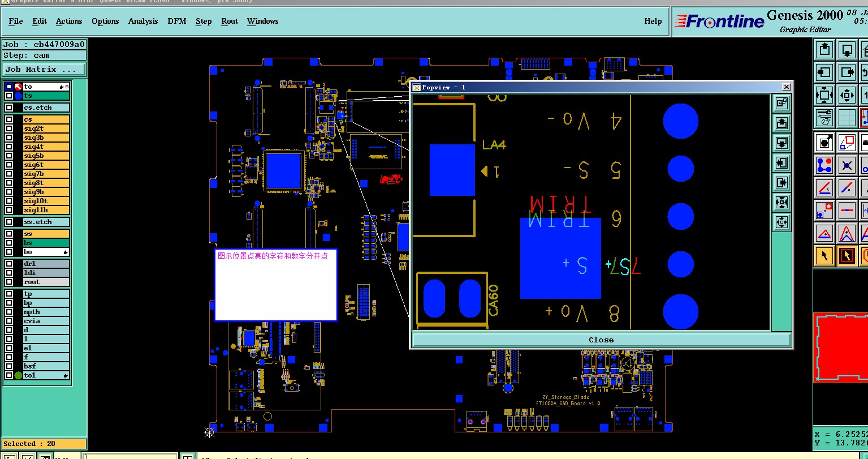
Task: Toggle checkbox for cs.etch layer
Action: [9, 108]
